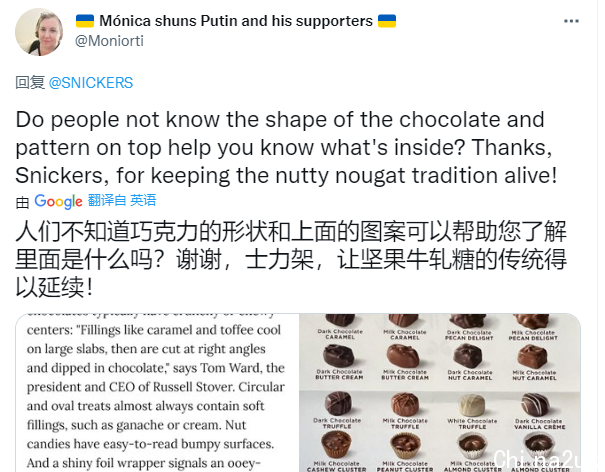Click the Ukraine flag emoji before the name

click(x=85, y=21)
